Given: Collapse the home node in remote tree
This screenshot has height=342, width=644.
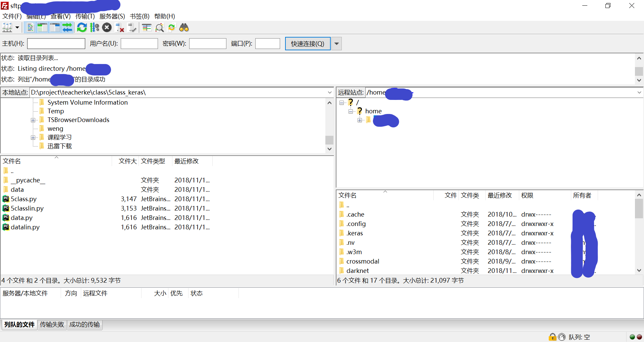Looking at the screenshot, I should (x=351, y=111).
